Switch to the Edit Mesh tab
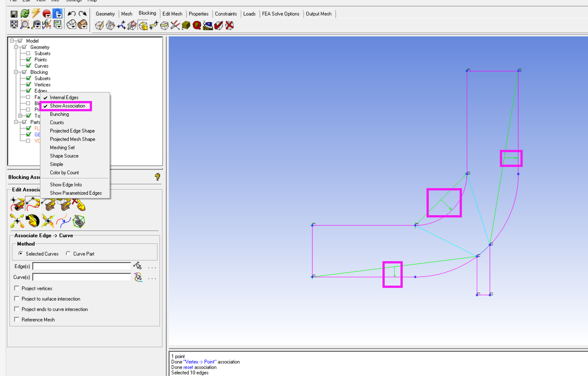This screenshot has height=376, width=588. [172, 14]
